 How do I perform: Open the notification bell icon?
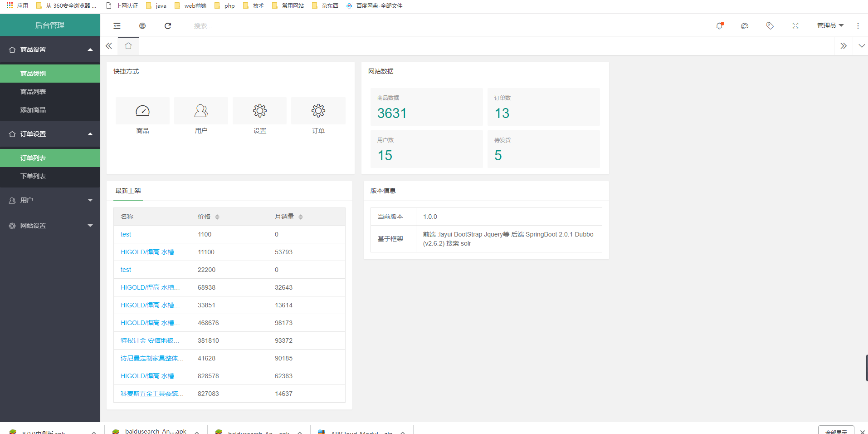[719, 26]
